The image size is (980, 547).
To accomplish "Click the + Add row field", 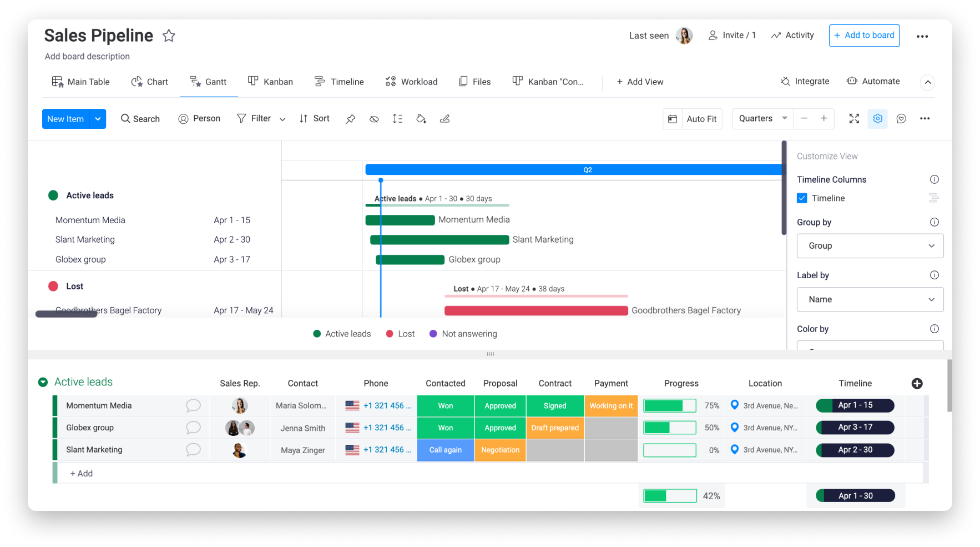I will coord(491,473).
